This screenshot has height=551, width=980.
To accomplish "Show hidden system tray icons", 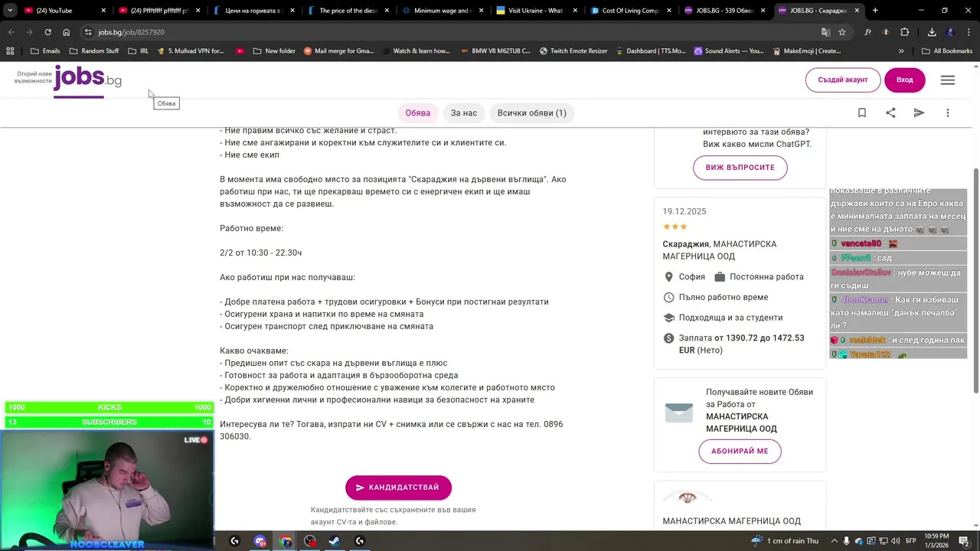I will [834, 541].
